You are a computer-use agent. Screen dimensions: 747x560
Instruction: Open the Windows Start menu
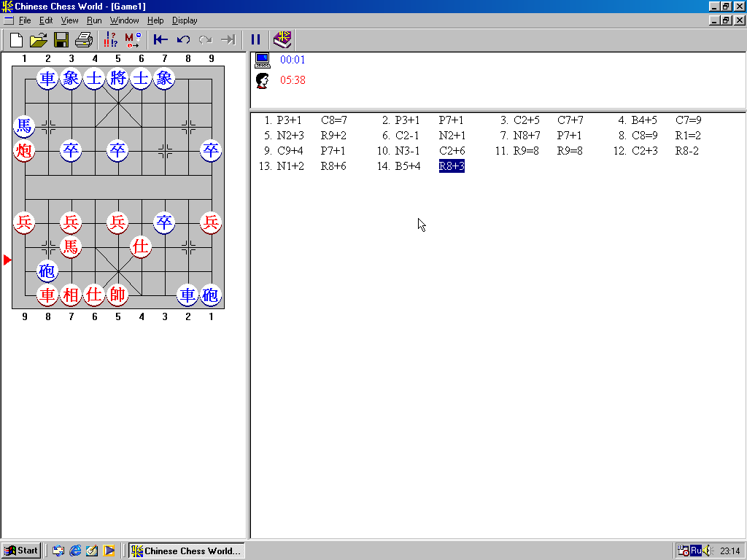coord(21,551)
